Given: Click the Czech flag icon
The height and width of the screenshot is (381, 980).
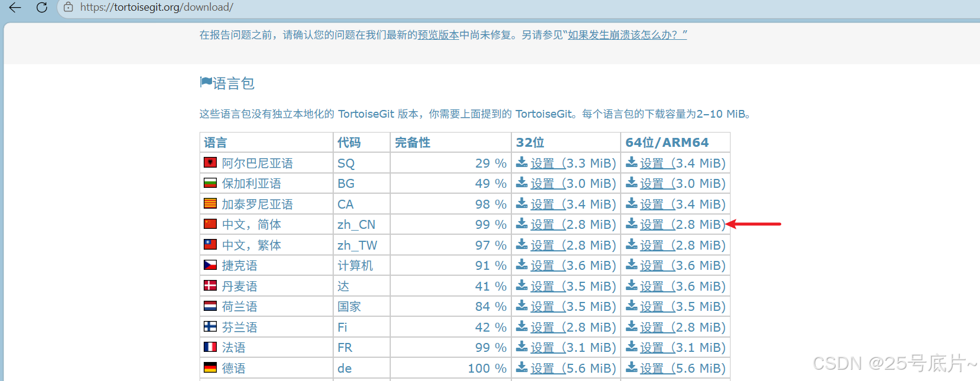Looking at the screenshot, I should point(210,265).
